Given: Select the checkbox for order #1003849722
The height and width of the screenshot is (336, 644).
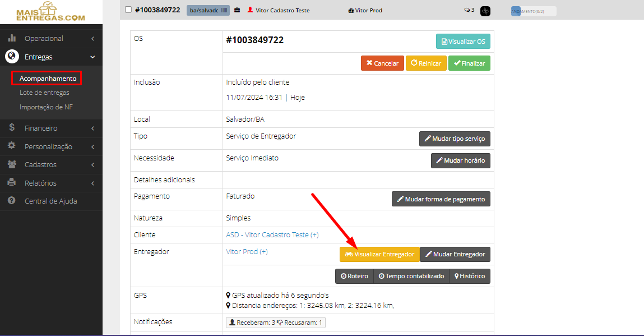Looking at the screenshot, I should click(x=128, y=10).
